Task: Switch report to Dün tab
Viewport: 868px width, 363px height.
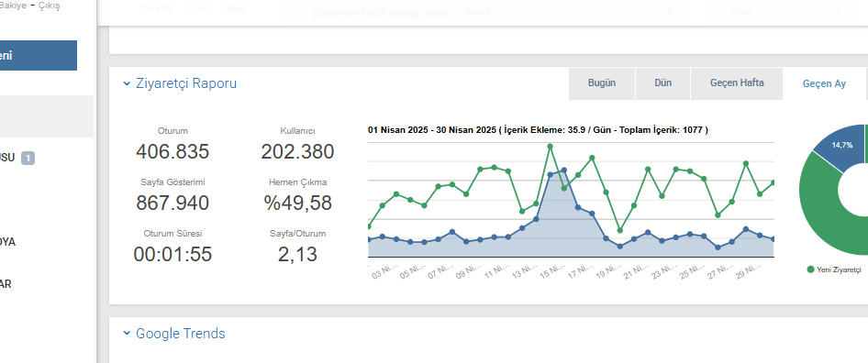Action: (x=662, y=83)
